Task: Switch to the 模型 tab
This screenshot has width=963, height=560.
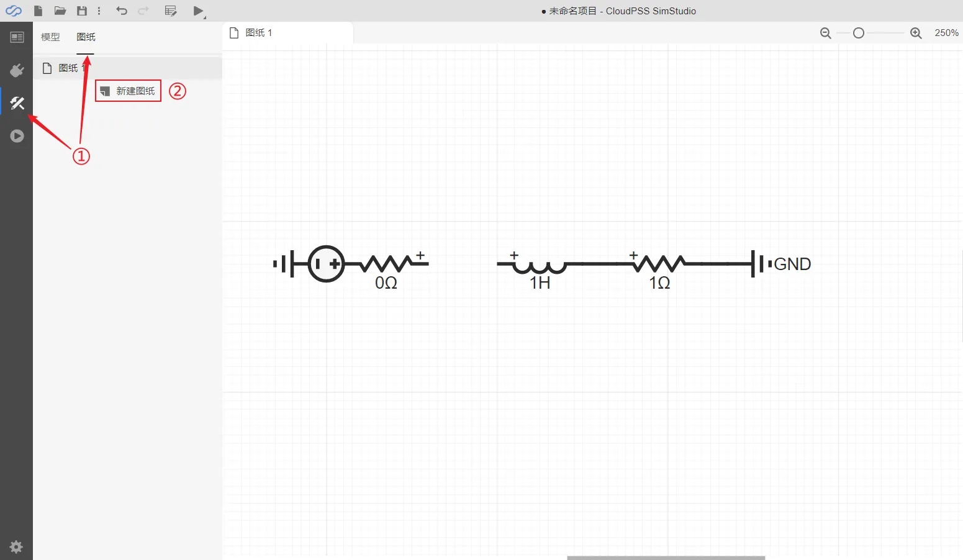Action: click(50, 37)
